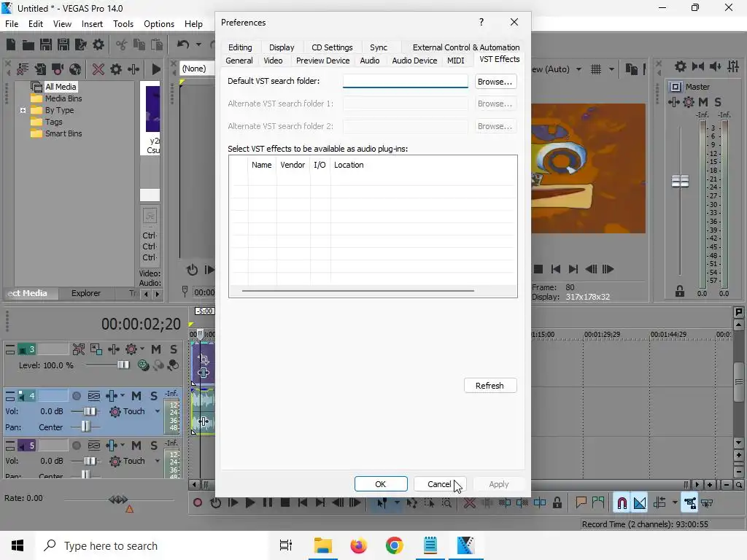Click the New project icon in main toolbar
This screenshot has width=747, height=560.
point(11,44)
